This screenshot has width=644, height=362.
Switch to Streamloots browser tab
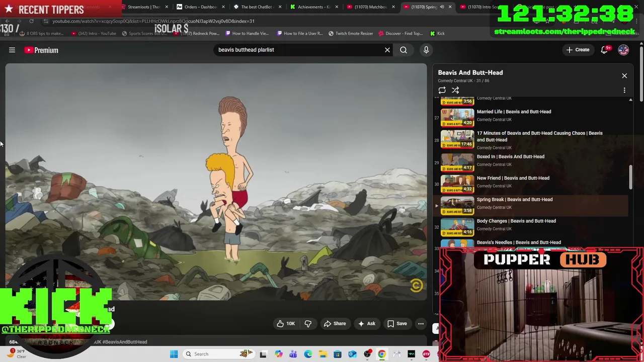[x=144, y=7]
